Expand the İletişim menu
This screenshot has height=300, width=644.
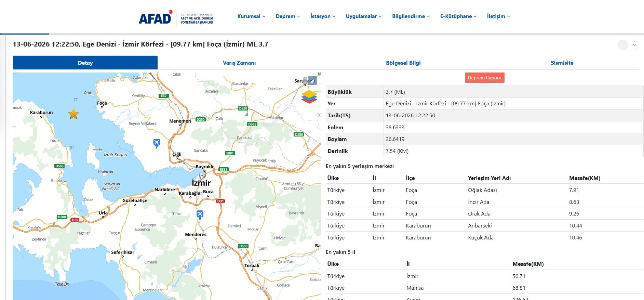coord(498,16)
